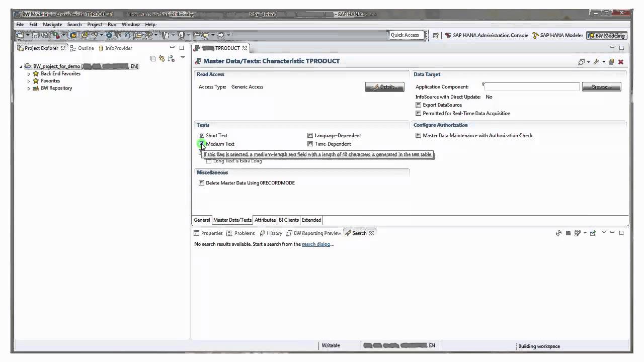Click the Browse button for Application Component
The image size is (644, 362).
pos(601,87)
